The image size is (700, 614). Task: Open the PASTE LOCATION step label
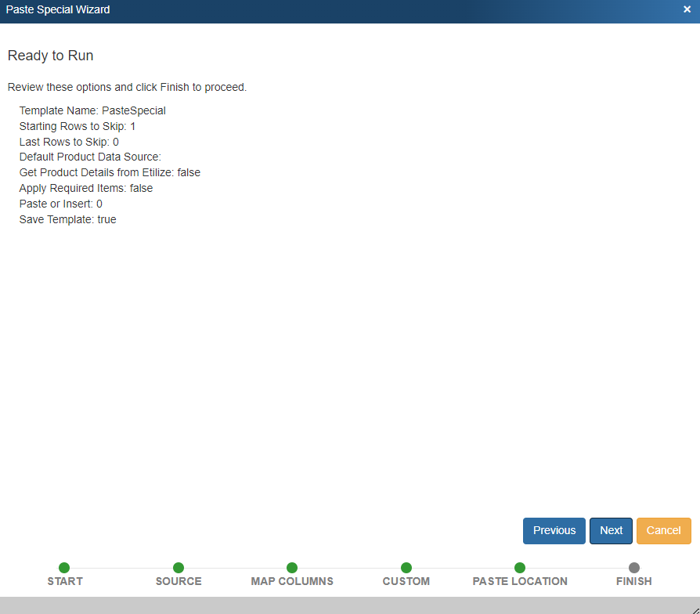point(520,582)
